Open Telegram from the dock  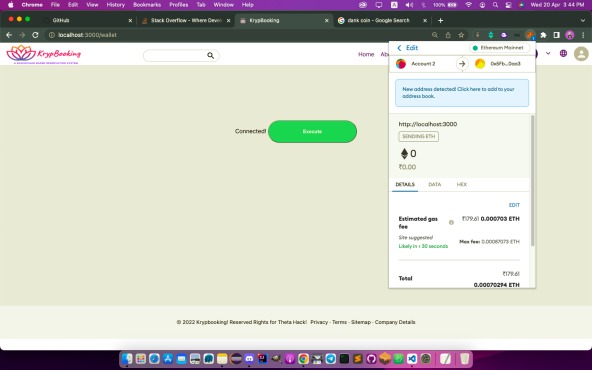point(330,358)
